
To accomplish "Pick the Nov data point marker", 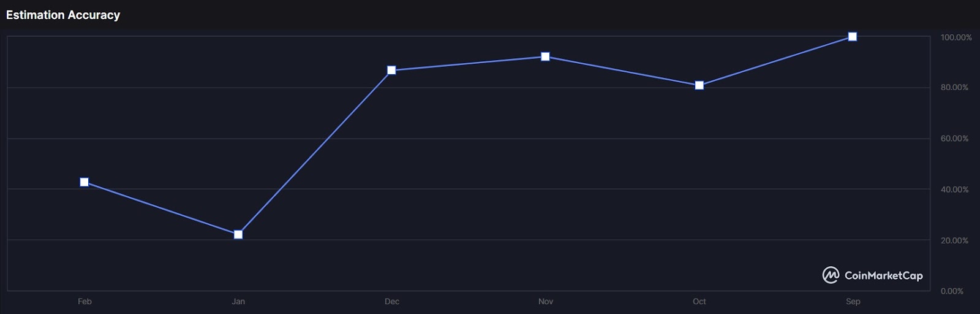I will pos(545,56).
